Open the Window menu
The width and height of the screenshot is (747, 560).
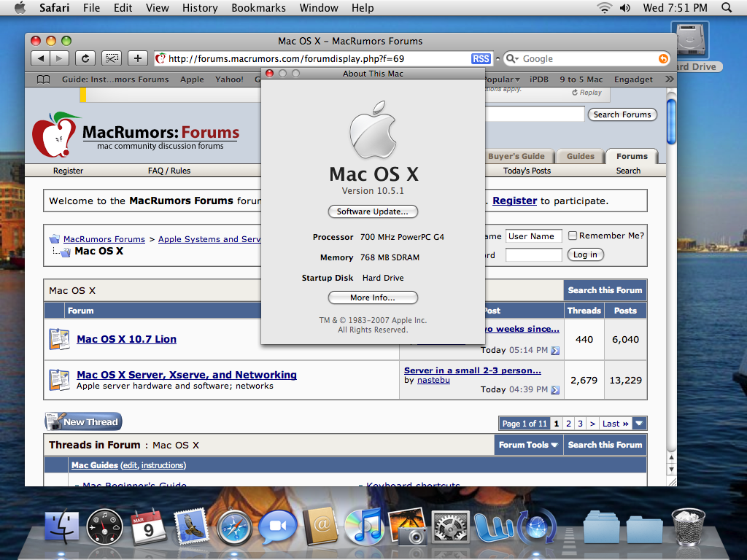319,7
